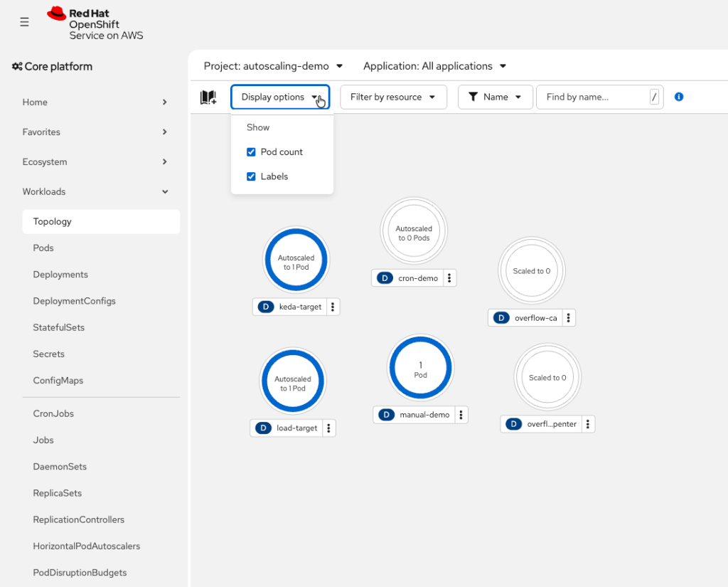The height and width of the screenshot is (587, 728).
Task: Collapse the Workloads navigation section
Action: 95,191
